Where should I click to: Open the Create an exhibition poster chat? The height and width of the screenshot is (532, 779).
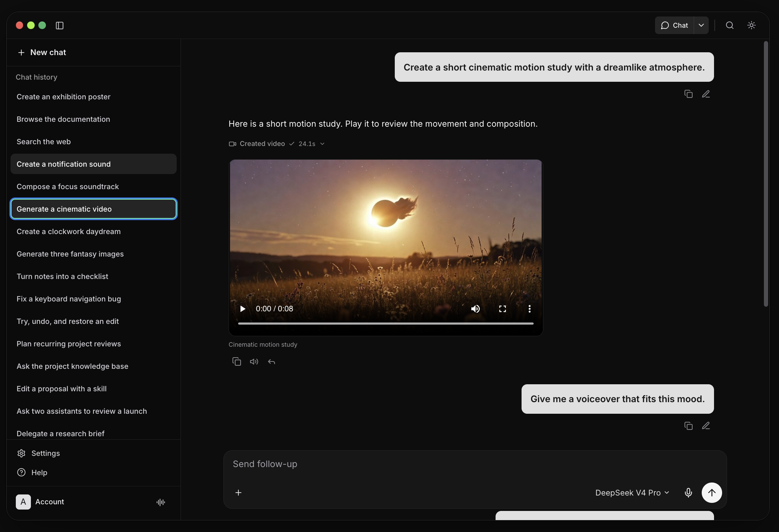93,97
